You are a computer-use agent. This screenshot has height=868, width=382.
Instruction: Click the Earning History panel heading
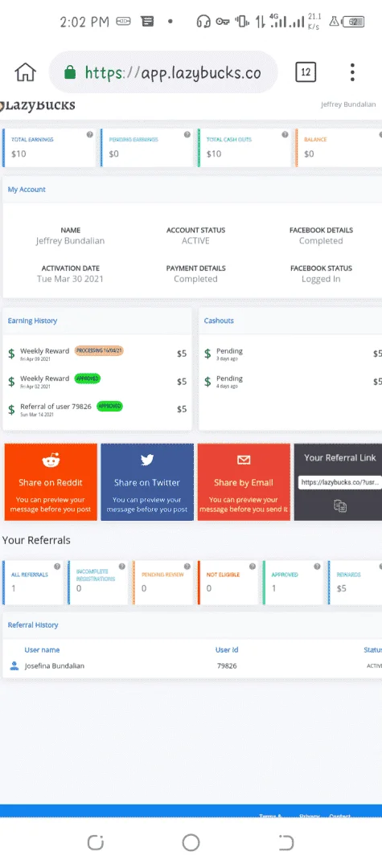(x=32, y=321)
